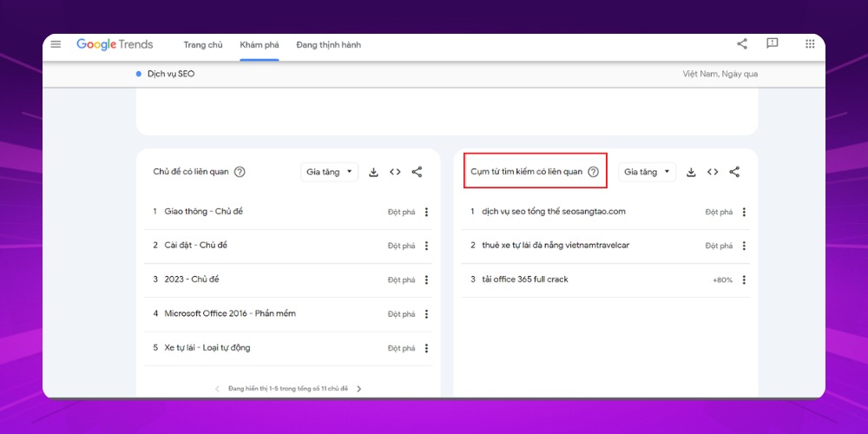
Task: Open topic Giao thông - Chủ đề
Action: [204, 212]
